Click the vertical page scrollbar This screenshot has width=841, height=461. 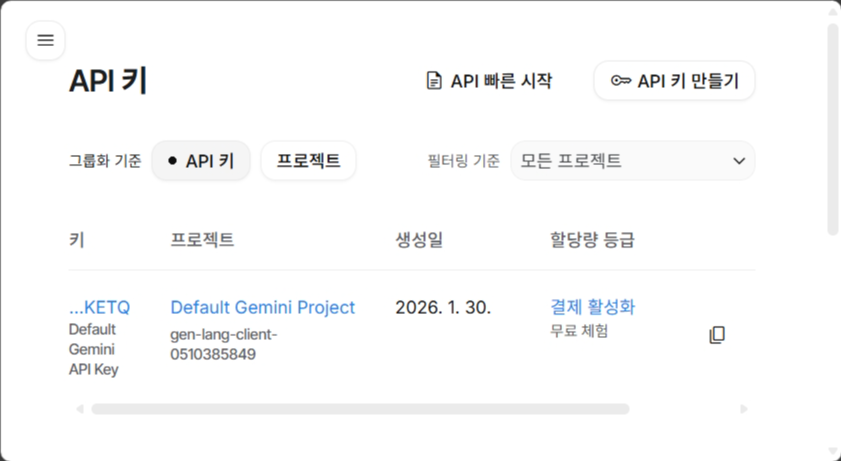click(833, 130)
